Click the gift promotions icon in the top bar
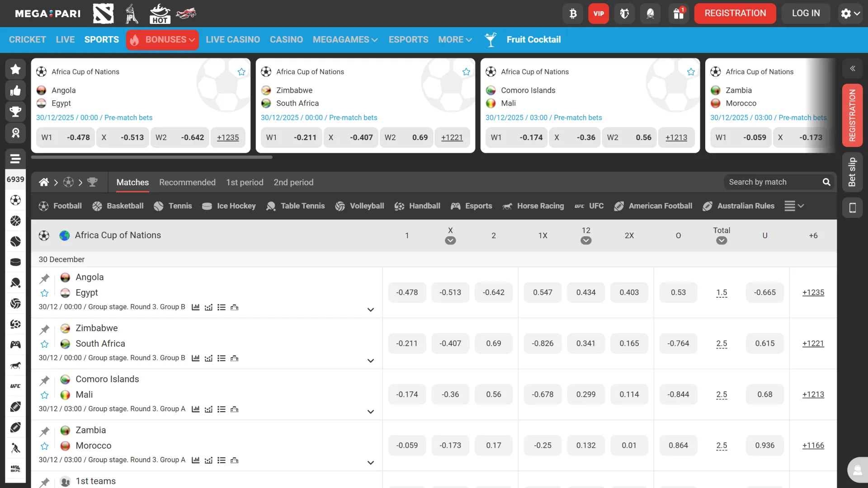 click(x=678, y=13)
